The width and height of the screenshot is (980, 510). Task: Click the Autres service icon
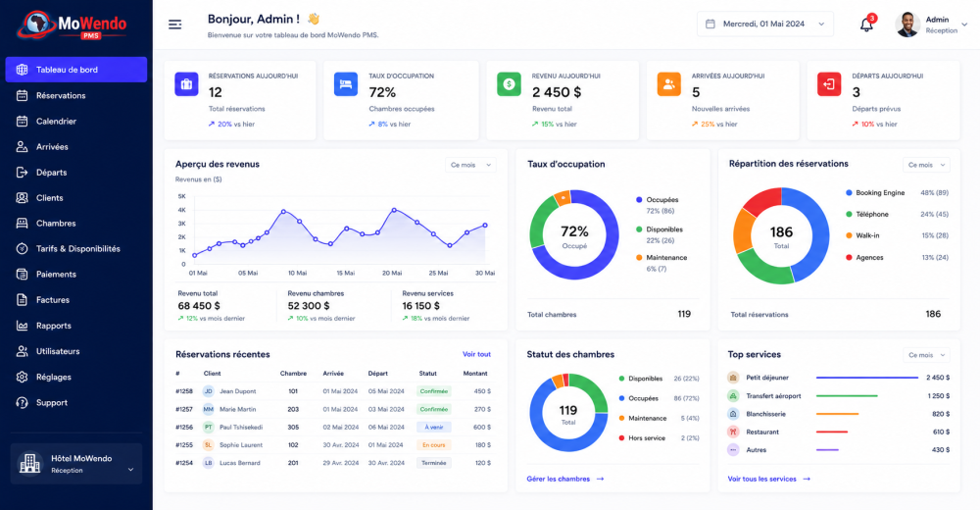coord(733,450)
